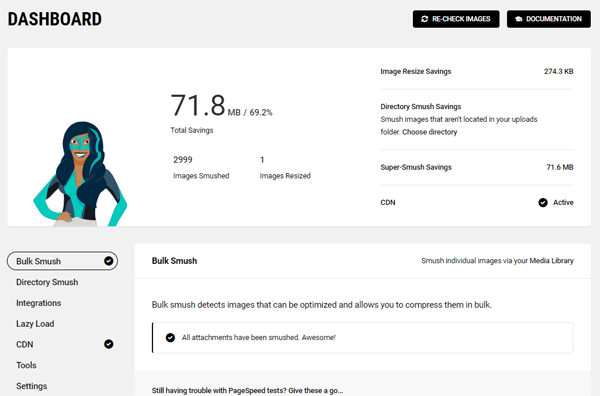
Task: Click the 274.3 KB resize savings value
Action: pos(559,71)
